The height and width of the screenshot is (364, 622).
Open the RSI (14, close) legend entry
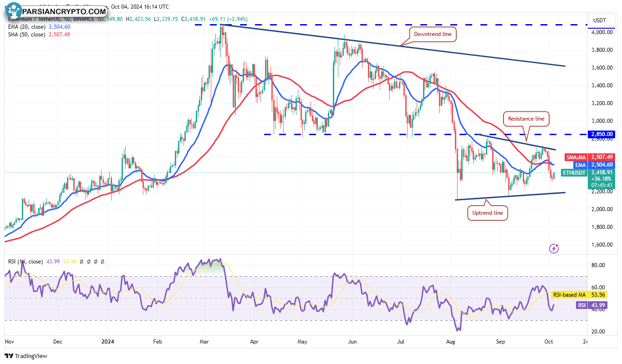(26, 262)
